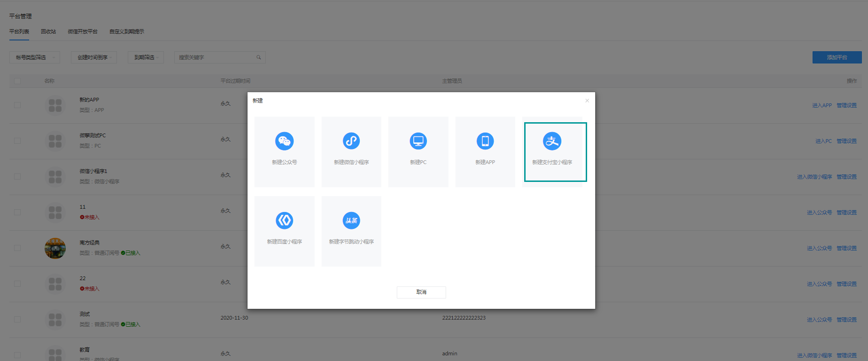Tick the checkbox for 新的APP row
Screen dimensions: 868x361
point(17,105)
